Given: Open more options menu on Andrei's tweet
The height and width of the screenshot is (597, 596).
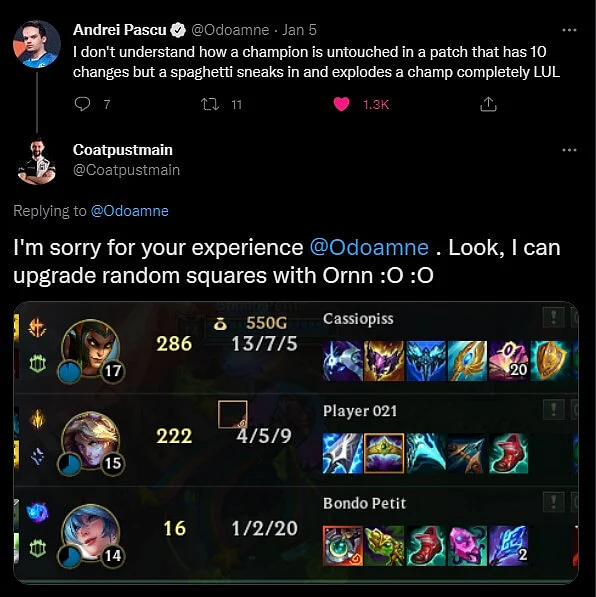Looking at the screenshot, I should [x=569, y=30].
